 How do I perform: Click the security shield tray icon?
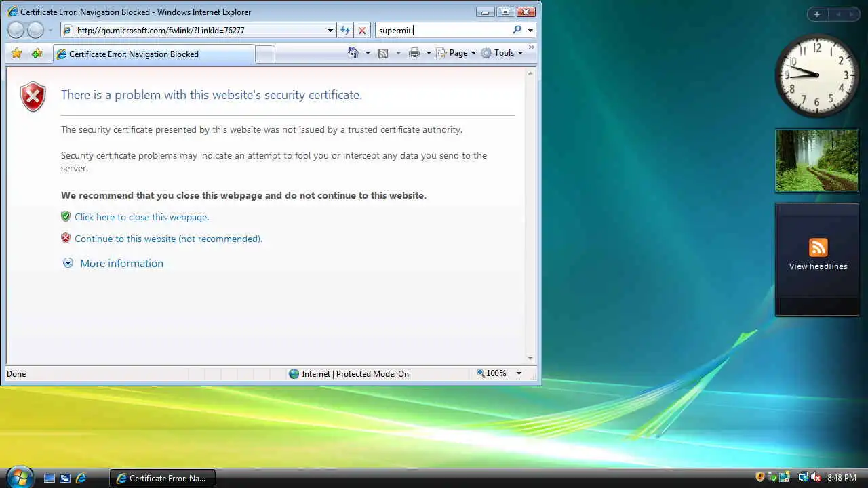click(x=760, y=477)
